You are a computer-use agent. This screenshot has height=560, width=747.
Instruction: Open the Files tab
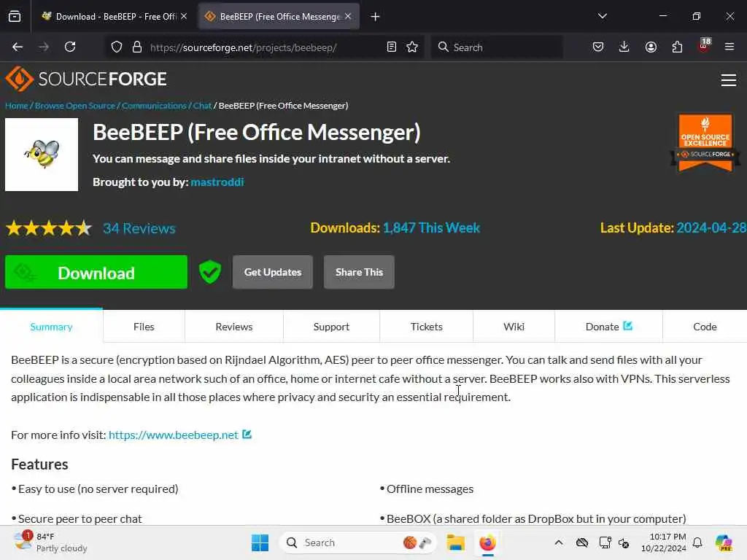[144, 327]
